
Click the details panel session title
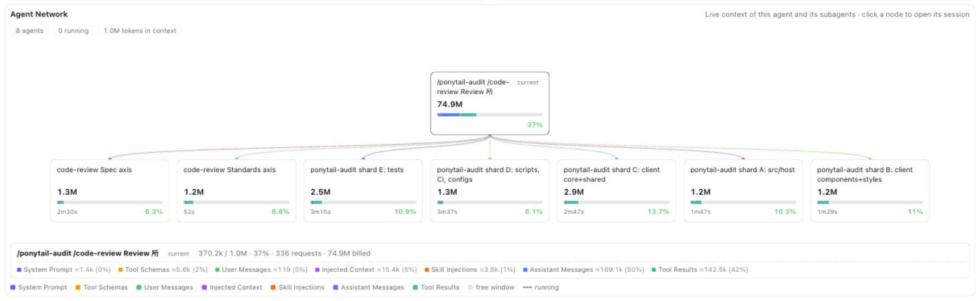click(88, 254)
